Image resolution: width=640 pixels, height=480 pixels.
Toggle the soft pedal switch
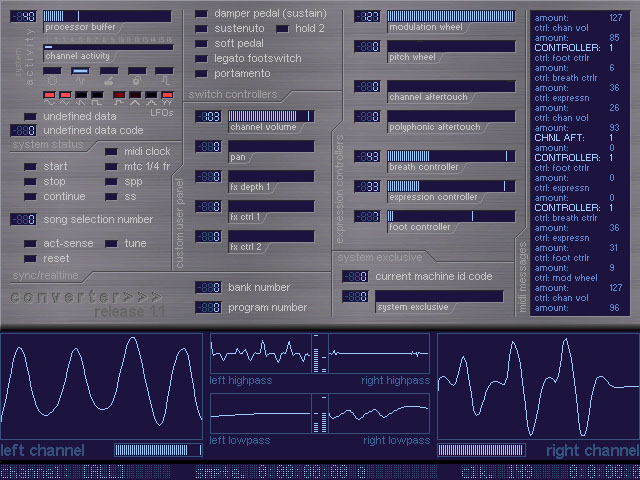[x=201, y=44]
